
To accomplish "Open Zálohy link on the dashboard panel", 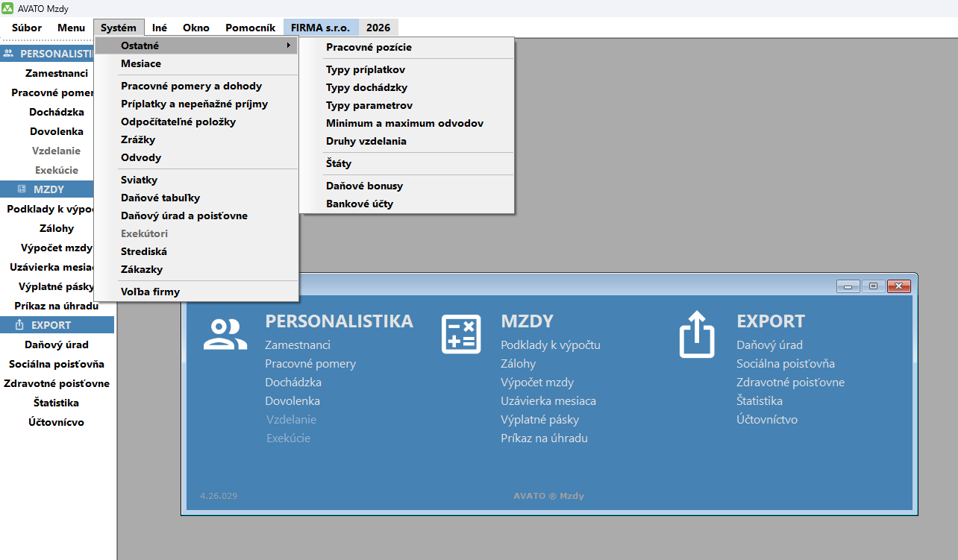I will [518, 364].
